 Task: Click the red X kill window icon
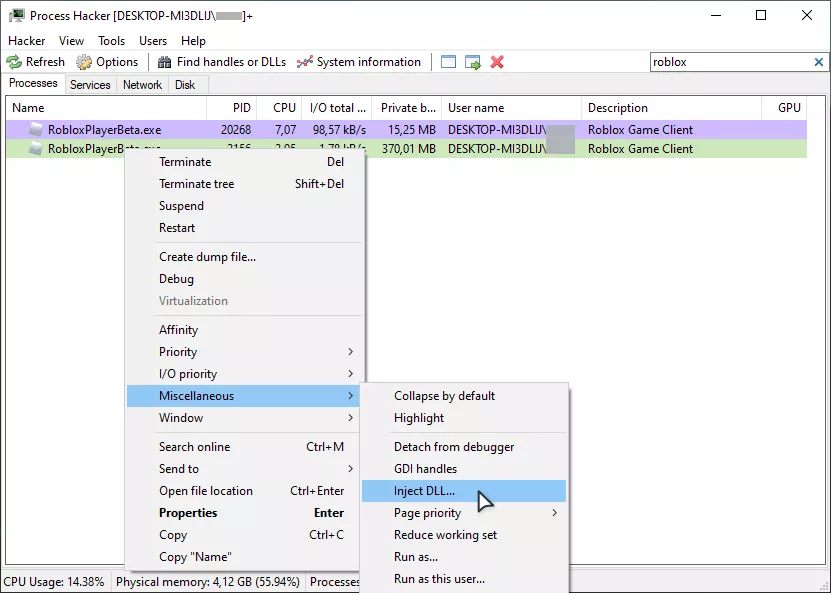[x=497, y=62]
